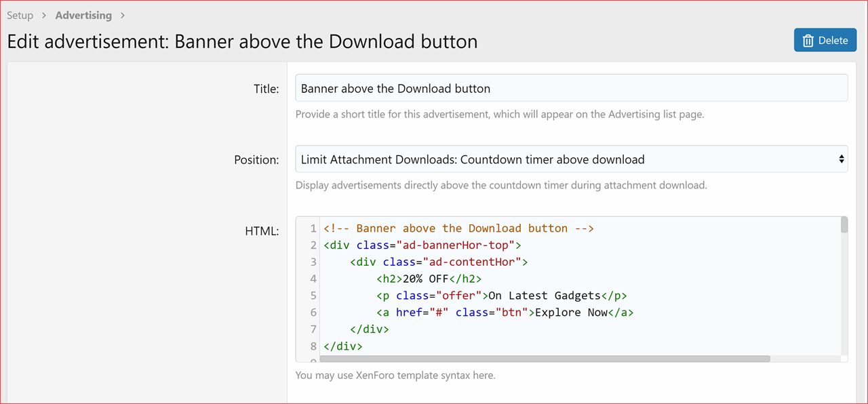The height and width of the screenshot is (404, 868).
Task: Click line number 3 in the HTML editor gutter
Action: [312, 262]
